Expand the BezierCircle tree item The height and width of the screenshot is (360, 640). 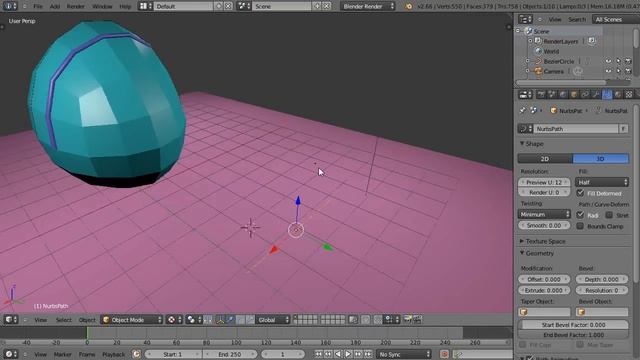click(x=527, y=61)
